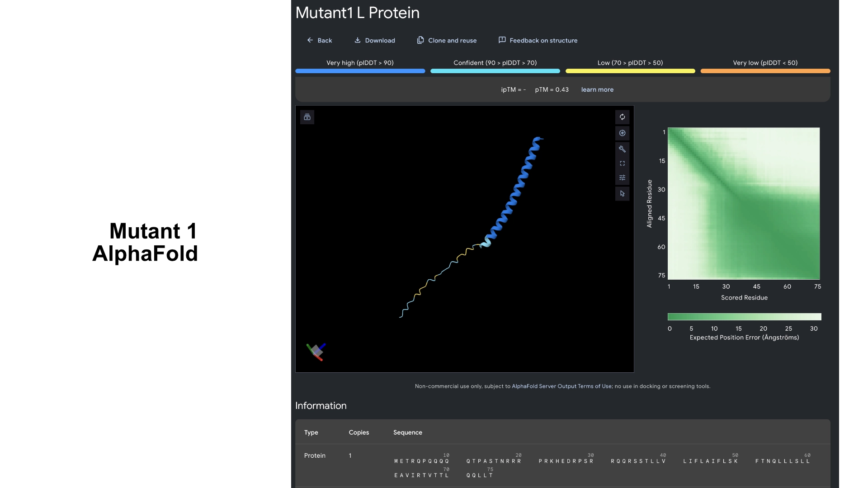Click the Aligned Residue axis label
The height and width of the screenshot is (488, 868).
coord(649,203)
